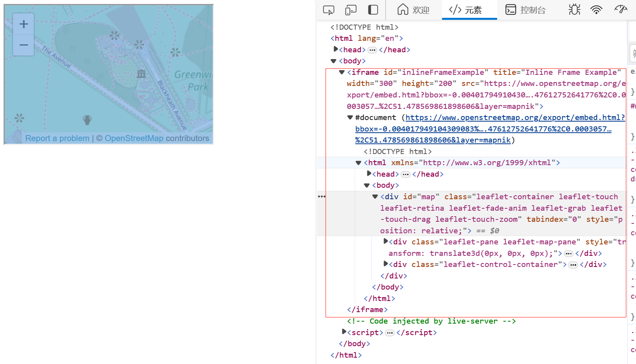Image resolution: width=636 pixels, height=364 pixels.
Task: Collapse the iframe inlineFrameExample node
Action: tap(342, 72)
